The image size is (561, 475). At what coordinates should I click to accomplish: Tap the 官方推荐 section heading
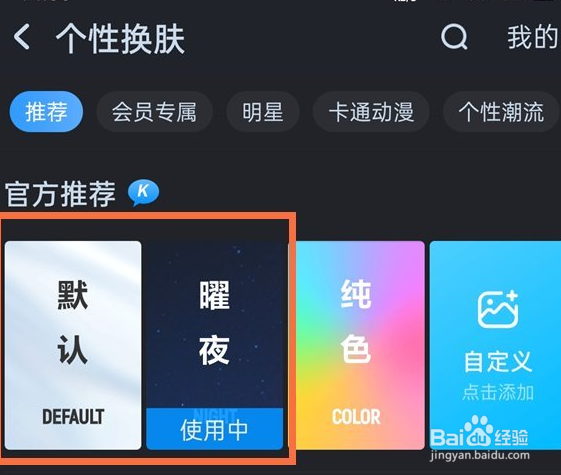[x=60, y=194]
